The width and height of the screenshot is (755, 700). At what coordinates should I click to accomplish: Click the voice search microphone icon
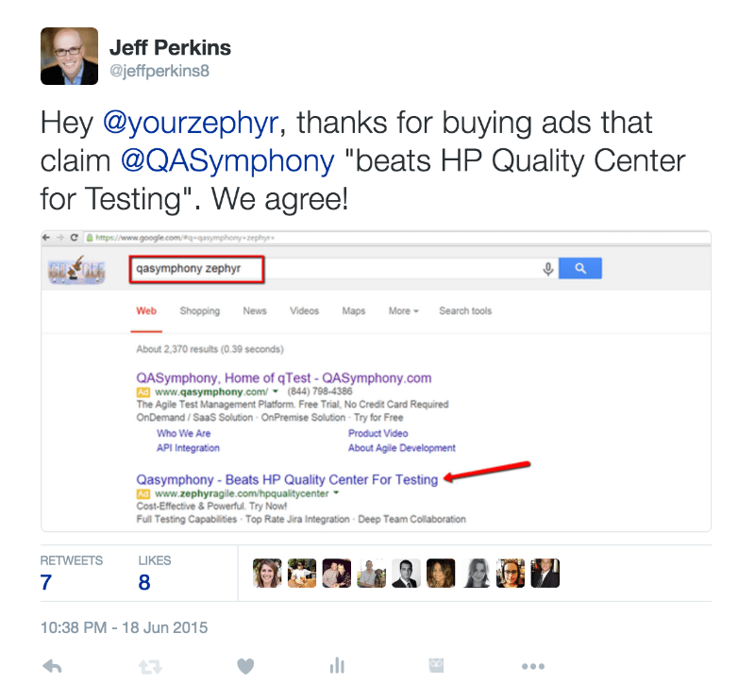pyautogui.click(x=548, y=269)
